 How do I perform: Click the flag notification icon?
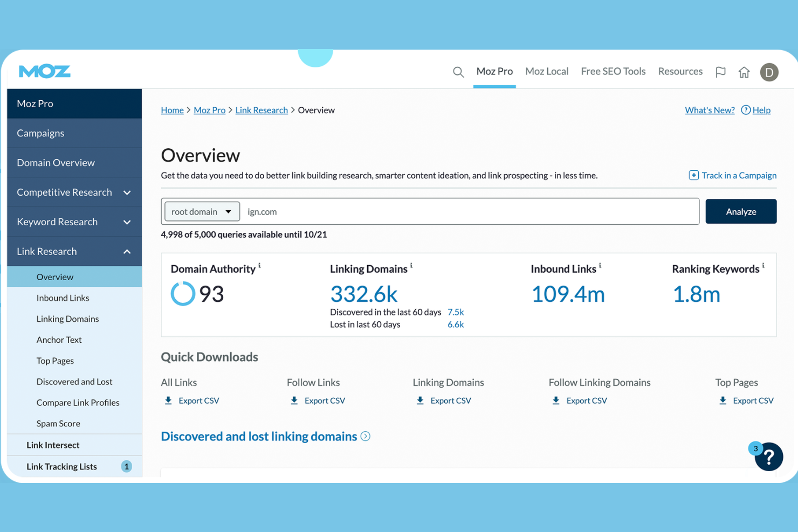720,71
